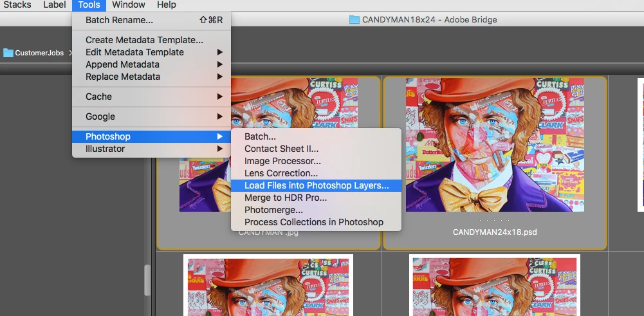
Task: Select the white-bordered thumbnail below CANDYMAN .jpg
Action: coord(268,285)
